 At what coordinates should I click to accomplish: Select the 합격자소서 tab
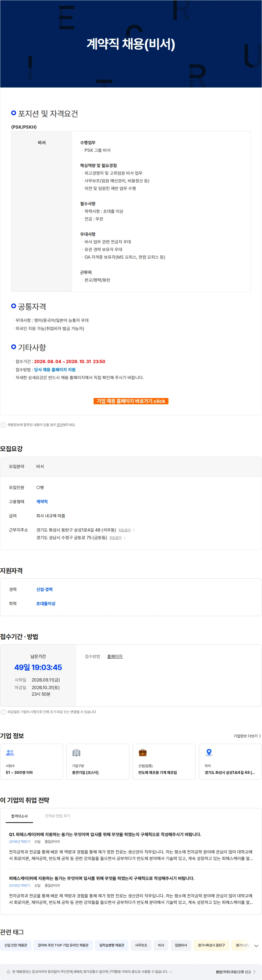[x=19, y=816]
